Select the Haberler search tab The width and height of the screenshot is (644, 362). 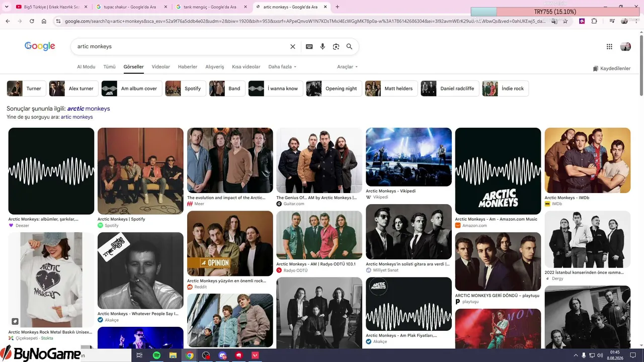click(188, 67)
